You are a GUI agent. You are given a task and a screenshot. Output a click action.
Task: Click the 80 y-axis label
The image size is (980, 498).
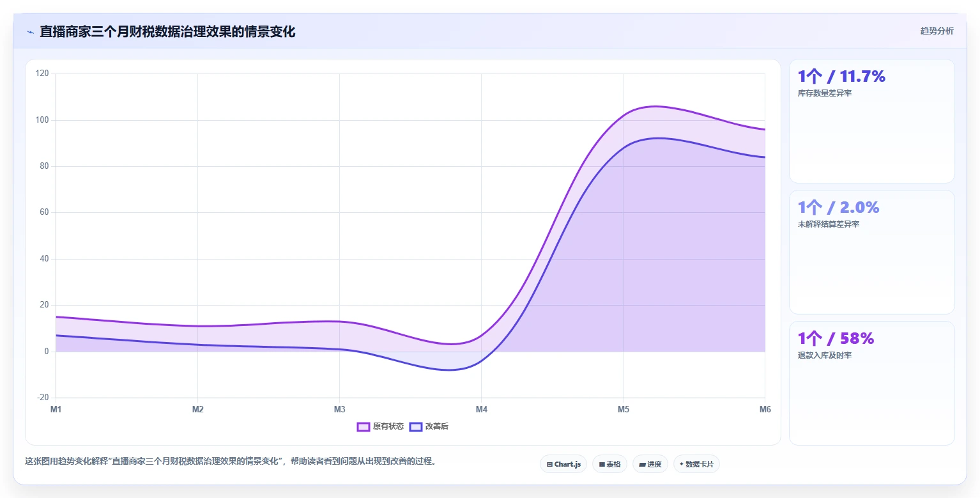tap(44, 166)
